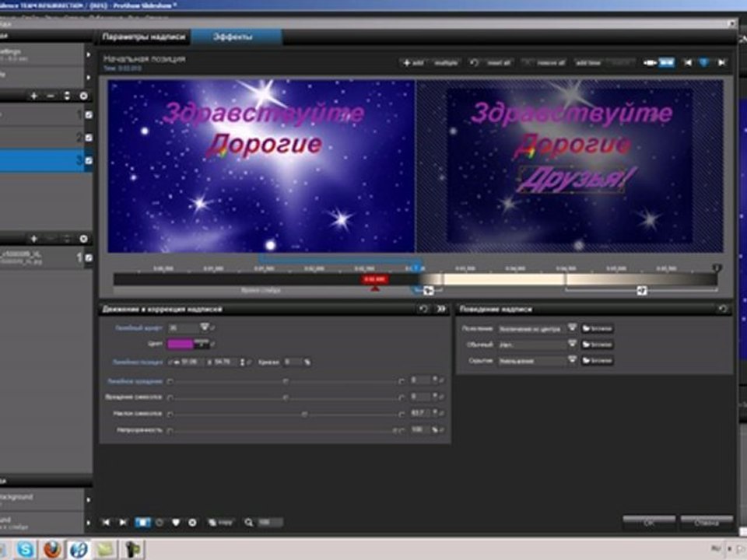
Task: Click the multiple keyframes button
Action: click(446, 62)
